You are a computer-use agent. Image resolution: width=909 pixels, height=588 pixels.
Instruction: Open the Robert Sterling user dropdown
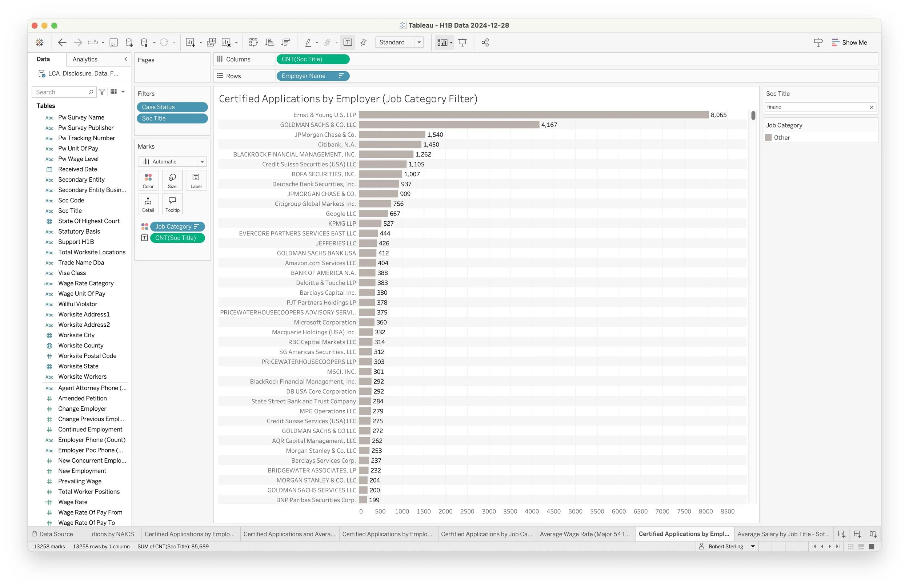point(752,546)
